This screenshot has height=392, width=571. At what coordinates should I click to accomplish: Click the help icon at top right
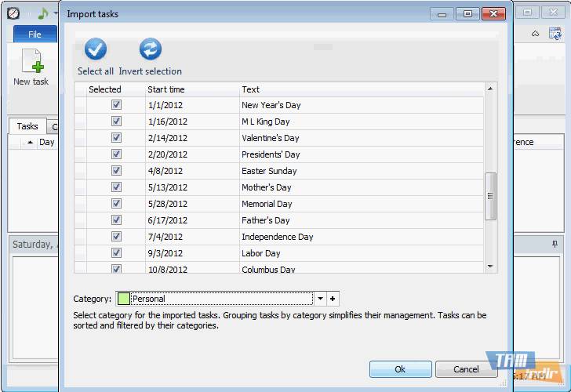(555, 34)
